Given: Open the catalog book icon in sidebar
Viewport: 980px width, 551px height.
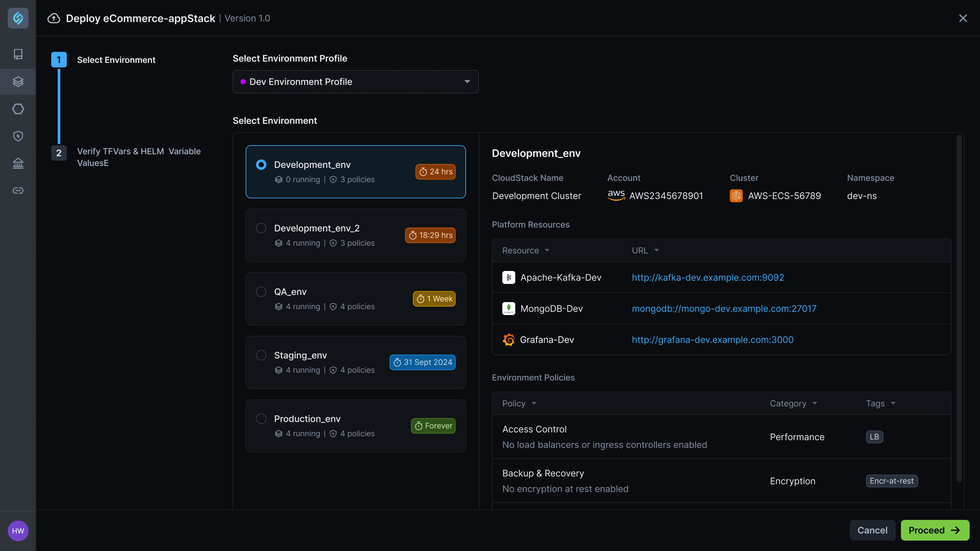Looking at the screenshot, I should (x=18, y=54).
